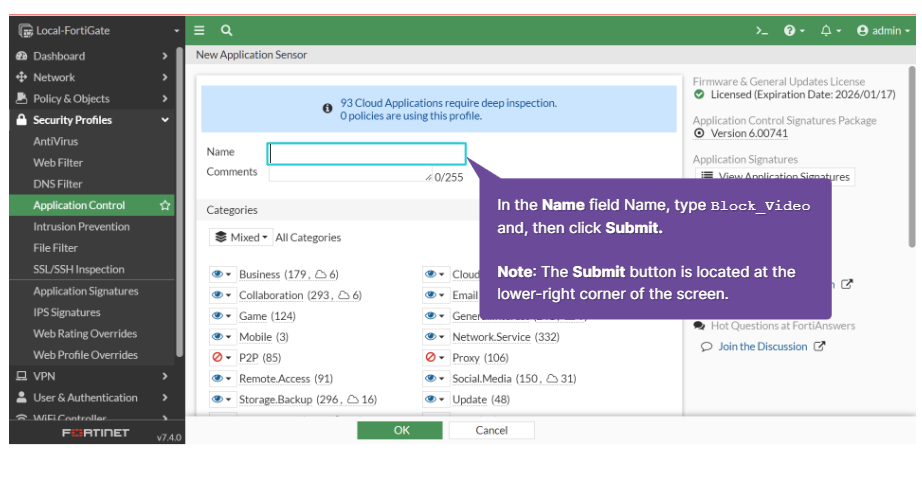The height and width of the screenshot is (479, 922).
Task: Click the User & Authentication person icon
Action: pos(22,397)
